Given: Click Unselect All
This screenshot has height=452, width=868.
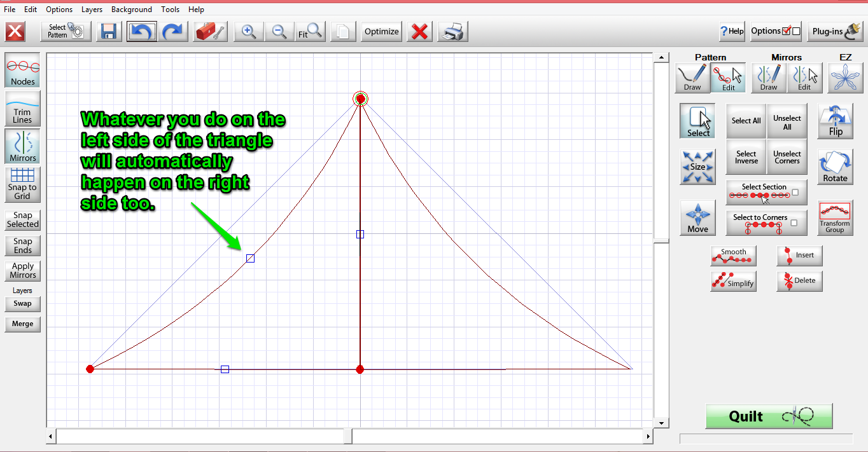Looking at the screenshot, I should (x=787, y=121).
